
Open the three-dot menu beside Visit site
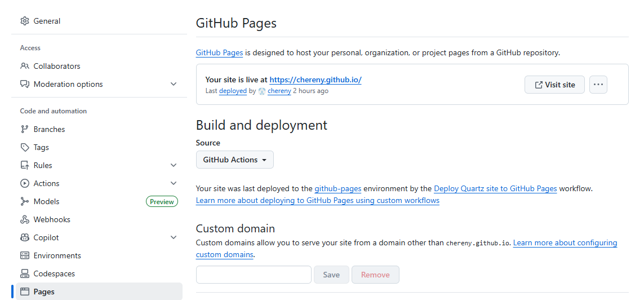598,85
